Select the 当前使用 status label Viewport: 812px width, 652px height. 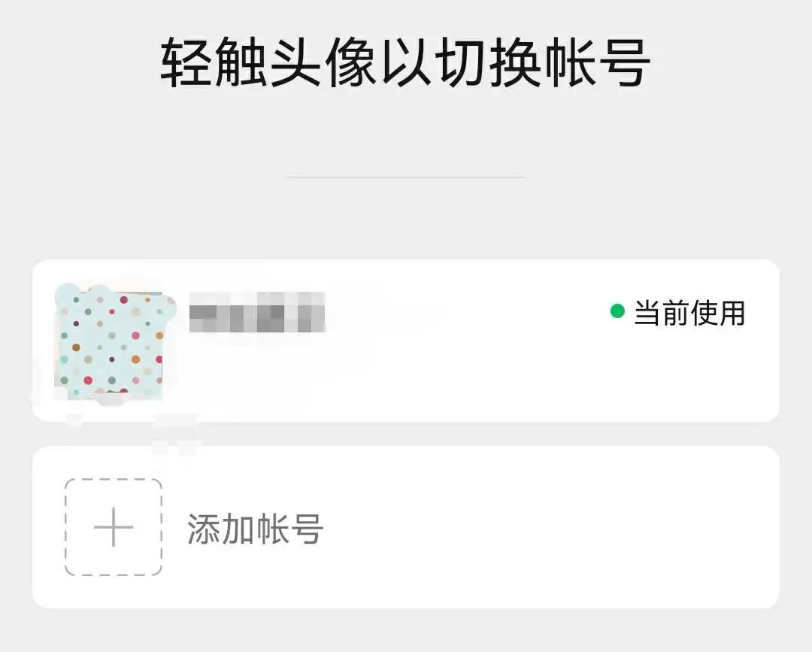[688, 311]
